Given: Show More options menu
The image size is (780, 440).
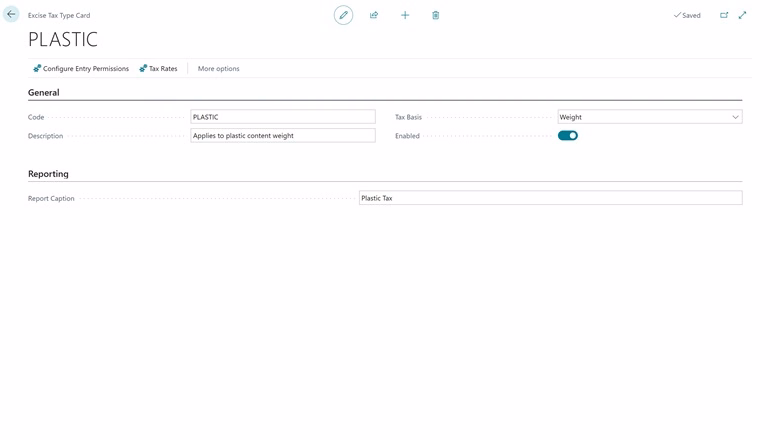Looking at the screenshot, I should click(218, 69).
